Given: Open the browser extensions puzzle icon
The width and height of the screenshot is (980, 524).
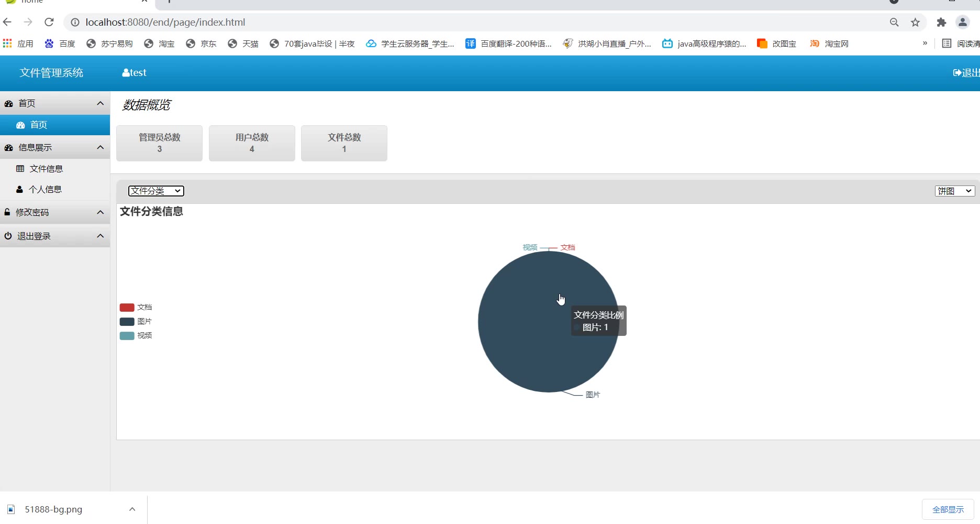Looking at the screenshot, I should [x=941, y=22].
